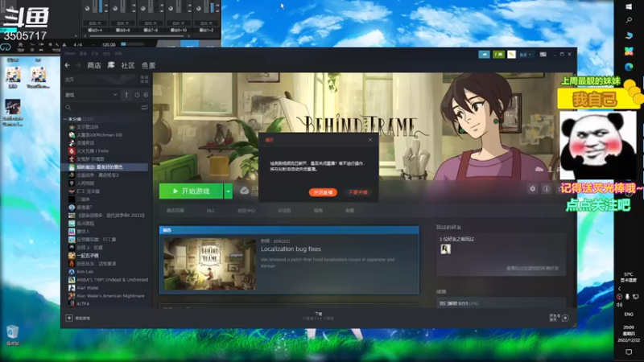Click the orange 关闭直播 dialog button
644x362 pixels.
323,192
